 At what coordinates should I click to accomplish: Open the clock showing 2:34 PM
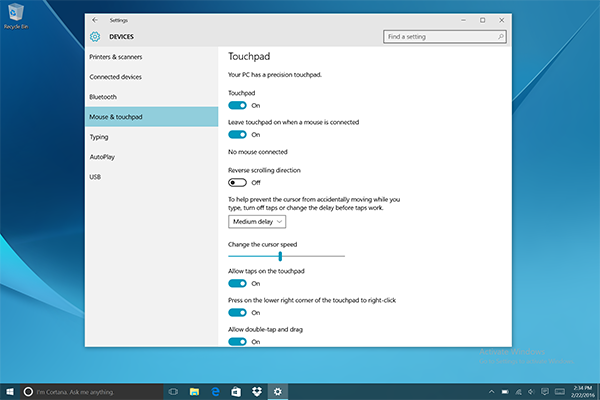click(x=582, y=392)
